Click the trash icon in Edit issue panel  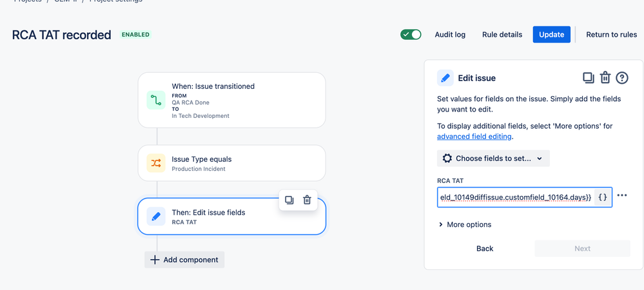[x=605, y=78]
